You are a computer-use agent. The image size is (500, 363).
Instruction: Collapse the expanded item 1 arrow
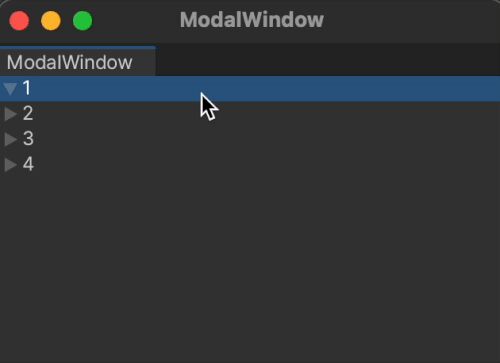(10, 89)
